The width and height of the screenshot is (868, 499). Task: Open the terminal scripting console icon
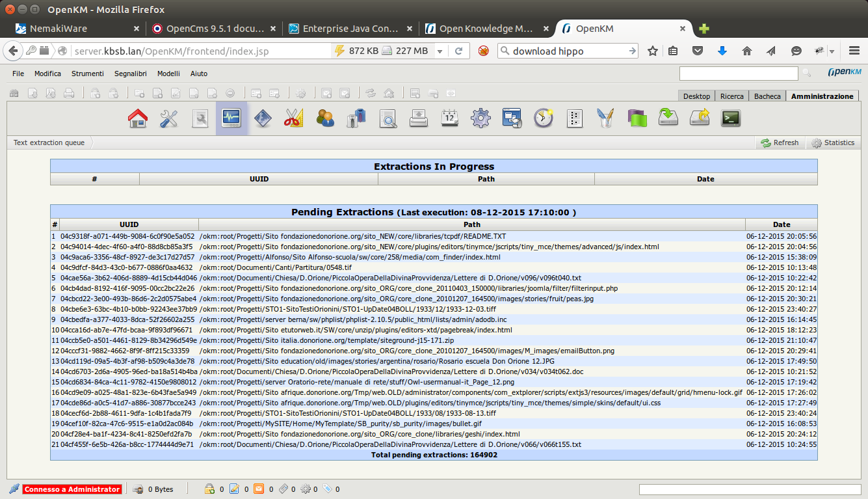click(x=731, y=118)
